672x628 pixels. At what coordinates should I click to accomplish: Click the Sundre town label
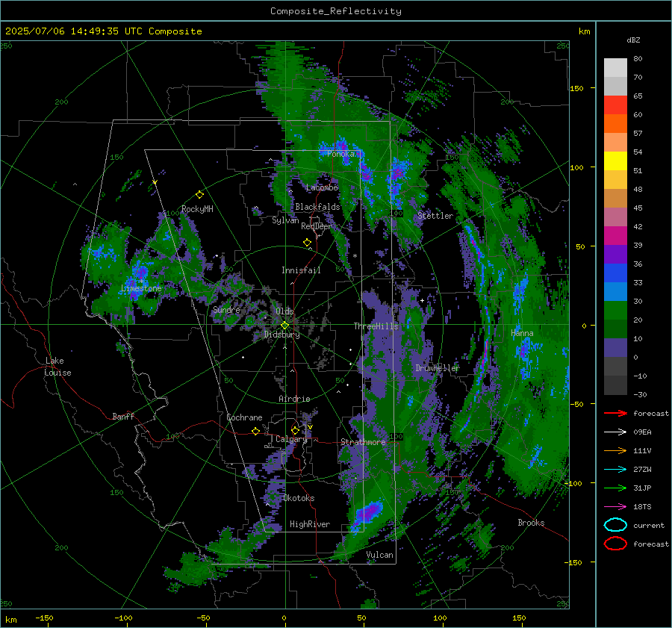click(x=226, y=309)
